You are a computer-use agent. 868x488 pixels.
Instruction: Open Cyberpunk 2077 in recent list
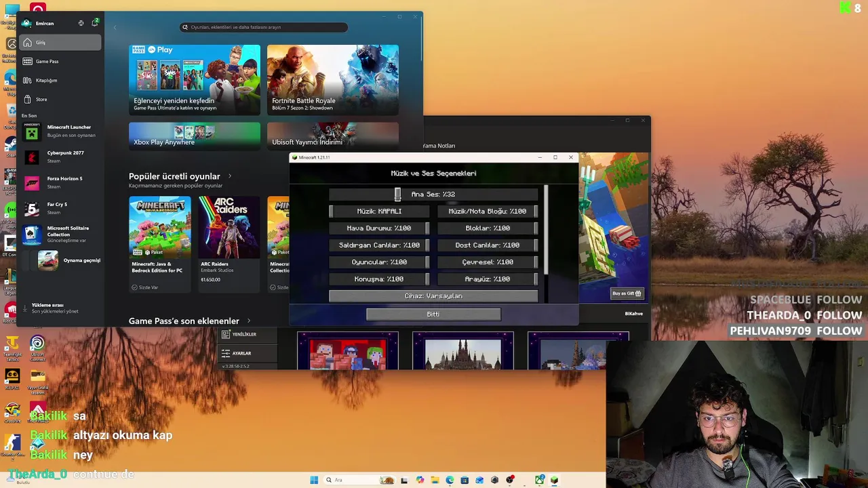tap(60, 157)
